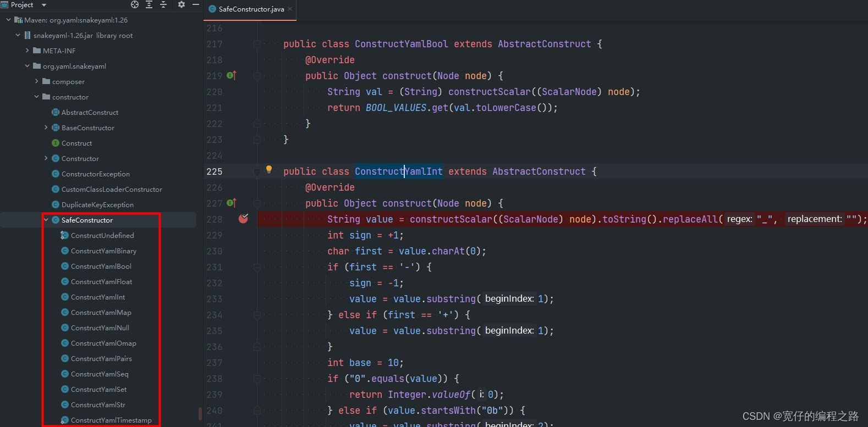
Task: Select ConstructYamlMap in the tree
Action: coord(101,312)
